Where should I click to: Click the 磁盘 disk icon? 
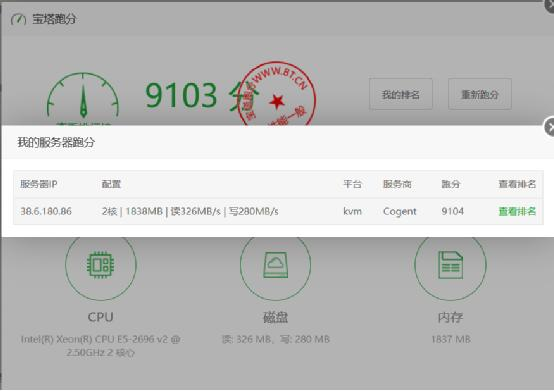[x=276, y=265]
